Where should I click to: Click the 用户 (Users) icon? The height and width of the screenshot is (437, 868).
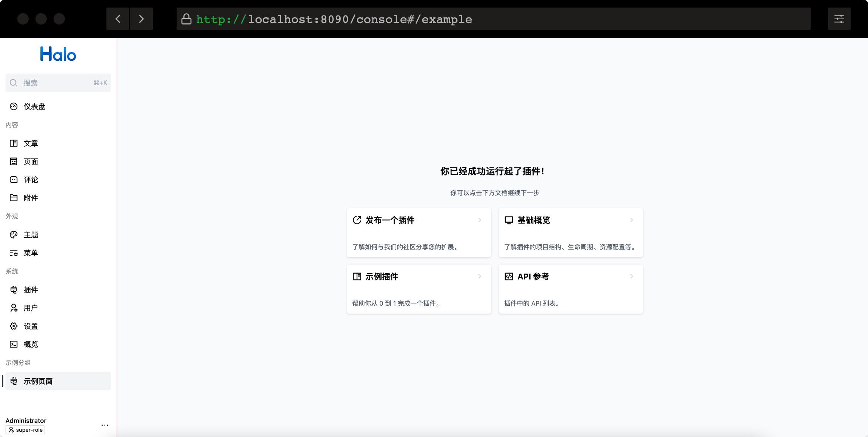coord(14,308)
